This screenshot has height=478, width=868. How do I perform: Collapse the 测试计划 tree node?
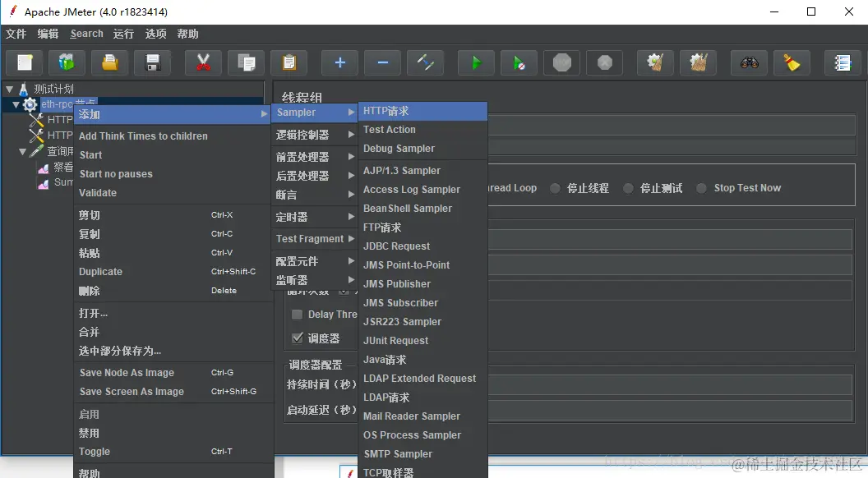9,89
